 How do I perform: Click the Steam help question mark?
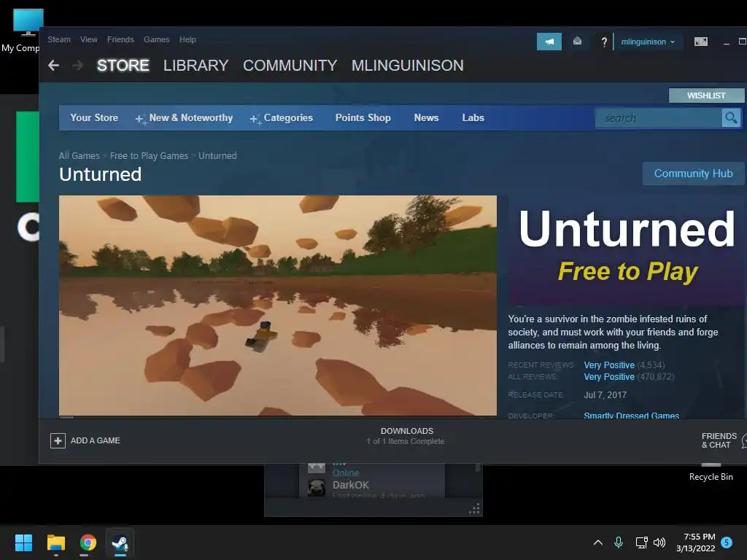click(x=604, y=42)
